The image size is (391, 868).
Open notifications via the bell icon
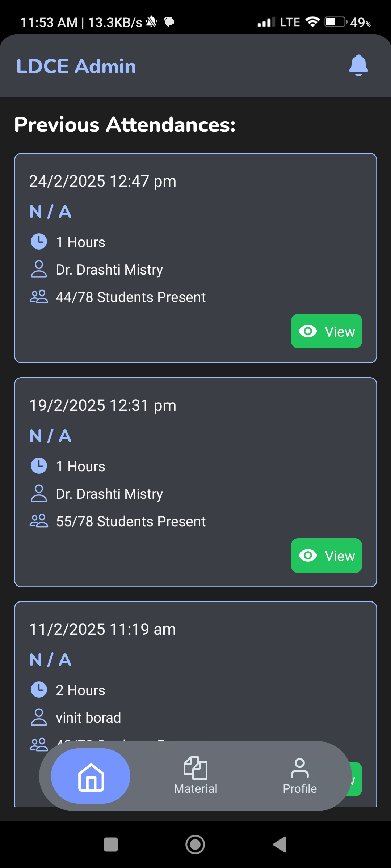358,65
